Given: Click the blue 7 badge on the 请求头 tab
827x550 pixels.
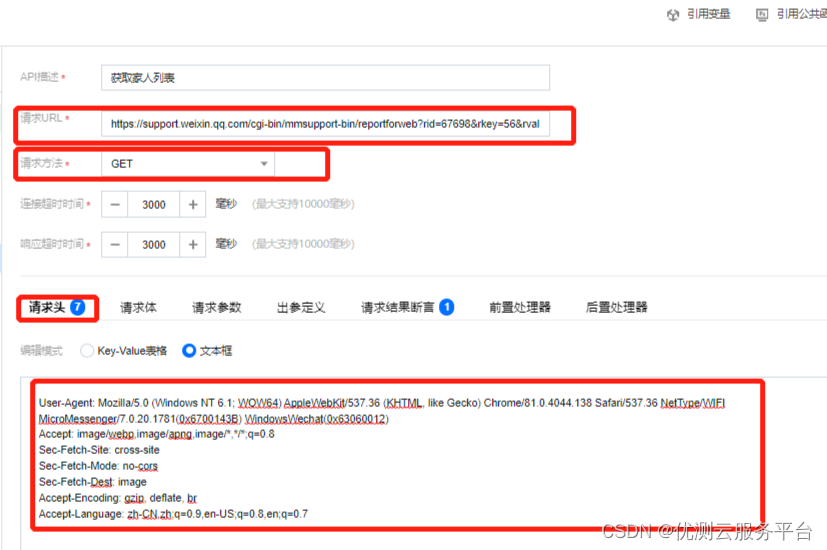Looking at the screenshot, I should (78, 307).
